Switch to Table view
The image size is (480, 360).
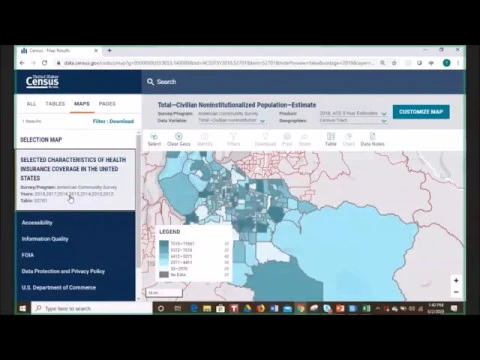(x=331, y=139)
